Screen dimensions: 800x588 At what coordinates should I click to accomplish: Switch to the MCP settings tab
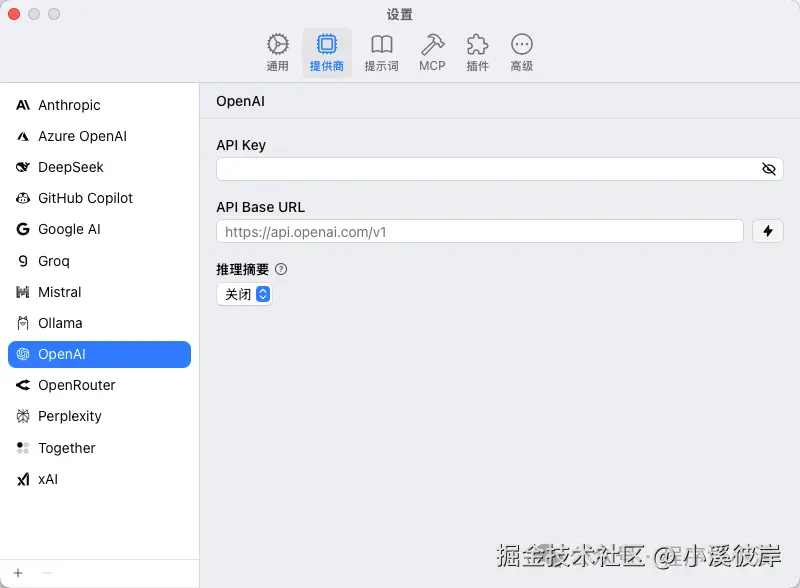(x=432, y=51)
